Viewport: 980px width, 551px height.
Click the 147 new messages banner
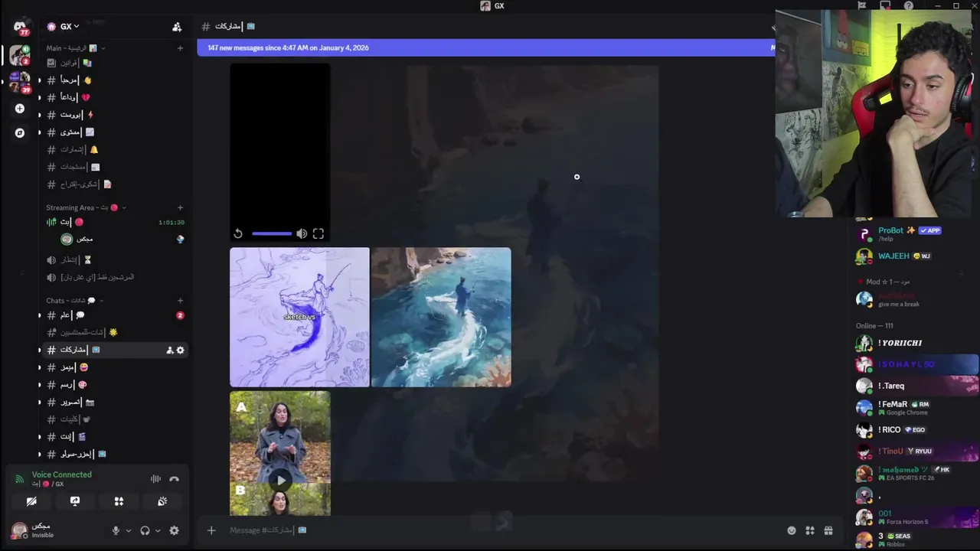[485, 47]
